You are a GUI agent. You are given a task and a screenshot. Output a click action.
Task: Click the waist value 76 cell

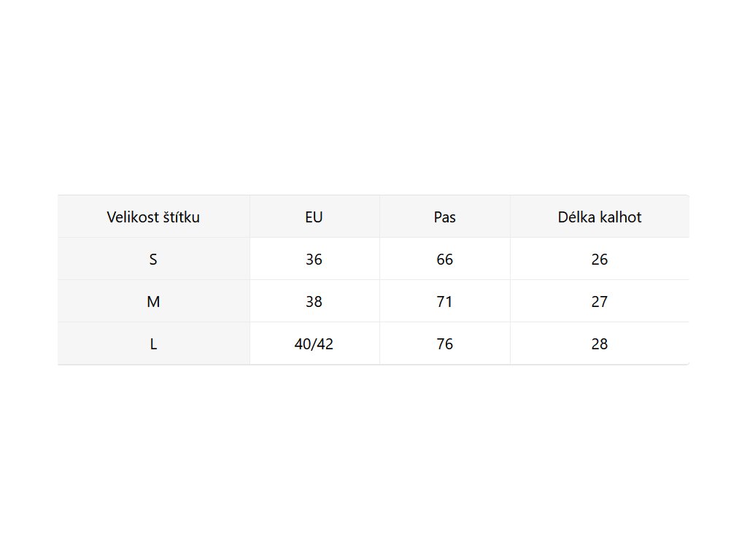444,343
